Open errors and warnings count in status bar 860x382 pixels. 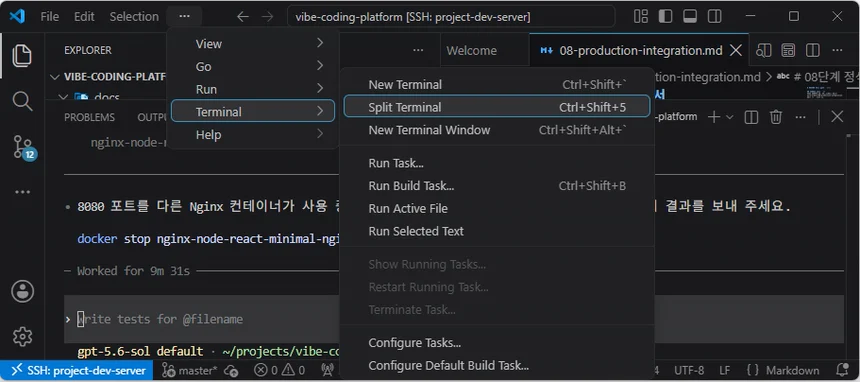[279, 370]
